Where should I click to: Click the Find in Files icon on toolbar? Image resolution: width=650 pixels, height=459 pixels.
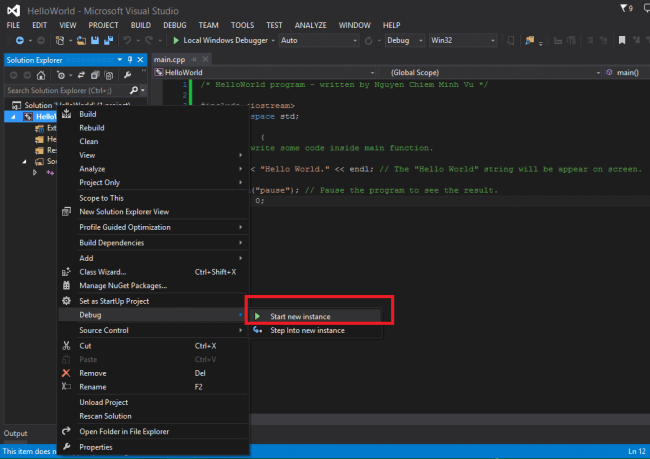pos(529,40)
